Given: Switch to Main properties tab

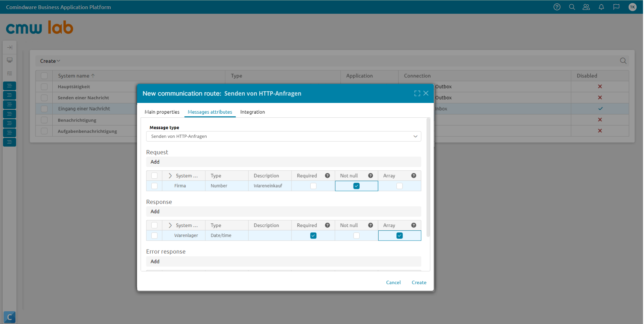Looking at the screenshot, I should click(162, 112).
